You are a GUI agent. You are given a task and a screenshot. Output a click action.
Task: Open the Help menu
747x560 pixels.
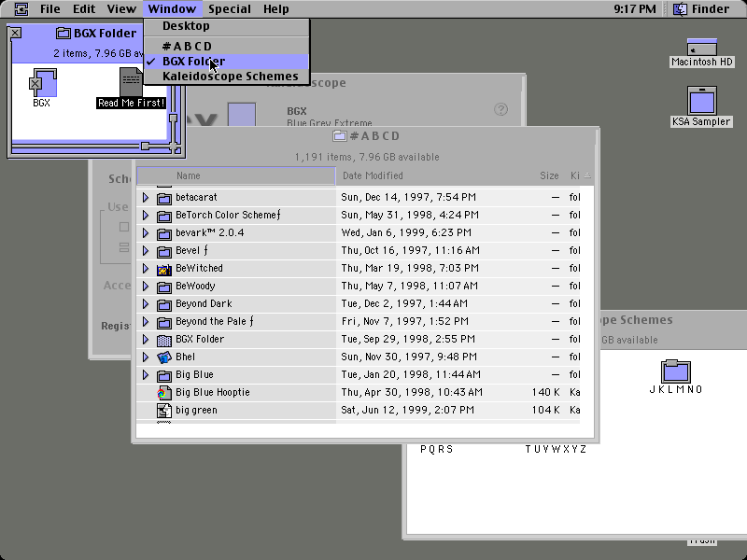click(x=275, y=9)
